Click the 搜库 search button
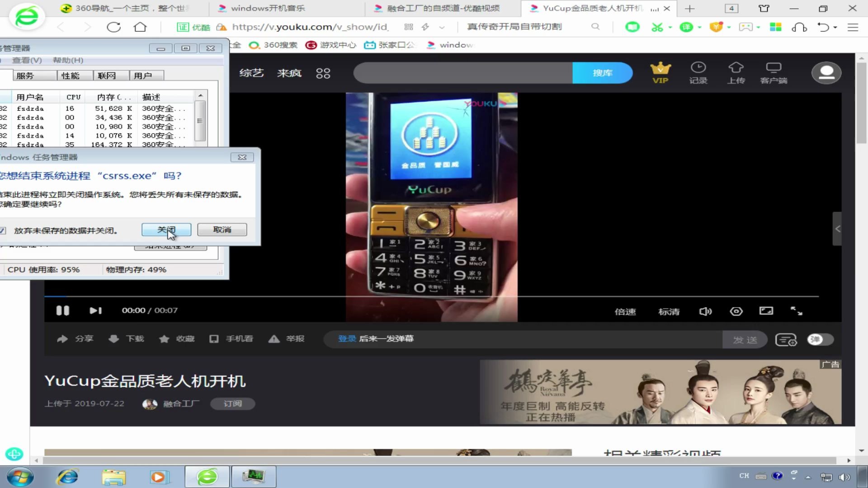 [x=602, y=73]
